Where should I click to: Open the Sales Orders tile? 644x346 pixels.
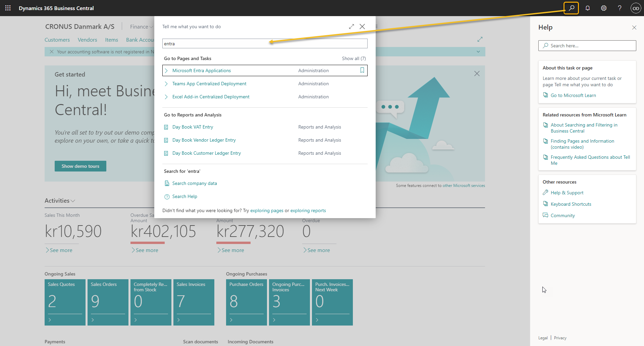pos(108,302)
